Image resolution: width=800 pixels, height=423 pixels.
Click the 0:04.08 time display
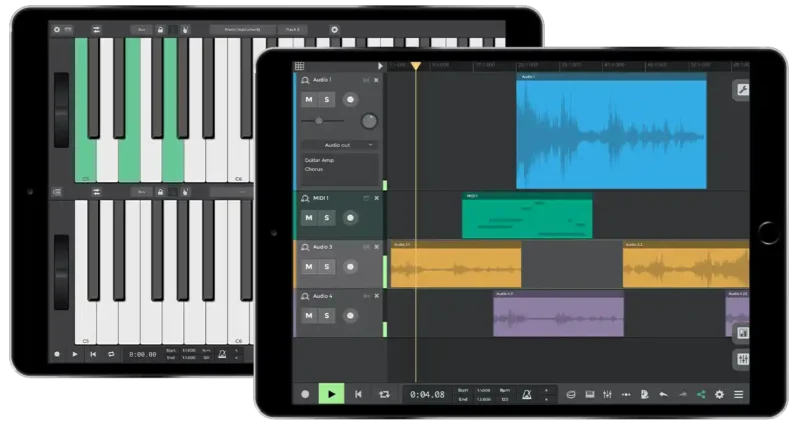point(427,394)
